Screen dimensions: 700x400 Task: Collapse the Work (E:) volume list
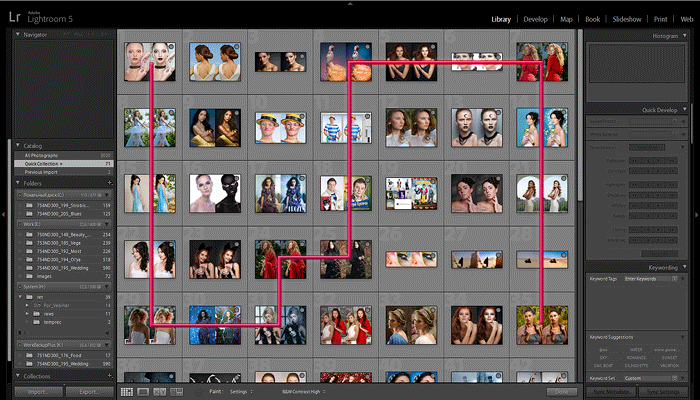point(107,224)
